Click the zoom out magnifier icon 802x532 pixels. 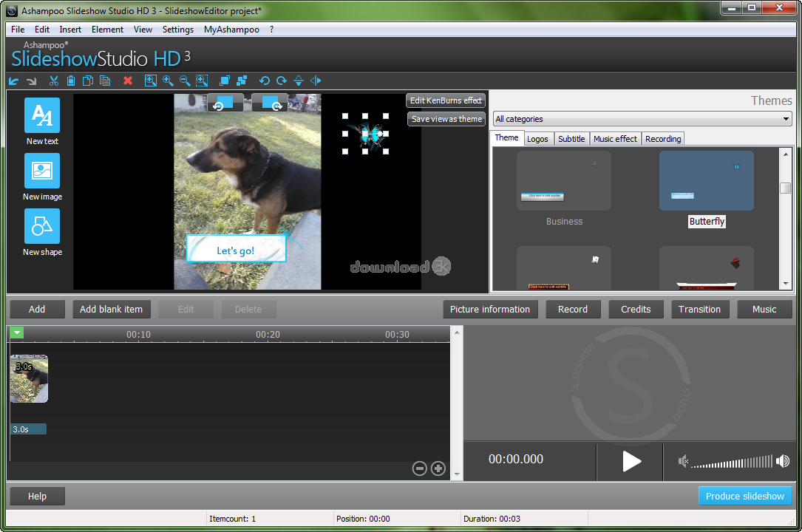pyautogui.click(x=185, y=81)
